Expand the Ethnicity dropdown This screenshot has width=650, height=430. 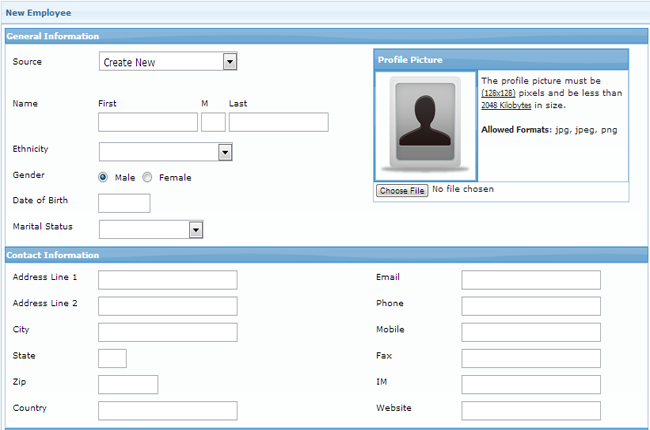(x=166, y=152)
